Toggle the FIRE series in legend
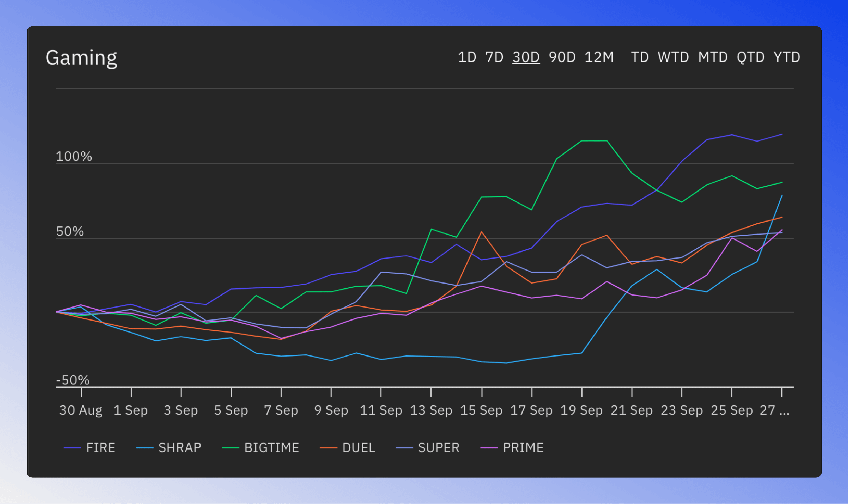The height and width of the screenshot is (504, 849). [x=90, y=448]
